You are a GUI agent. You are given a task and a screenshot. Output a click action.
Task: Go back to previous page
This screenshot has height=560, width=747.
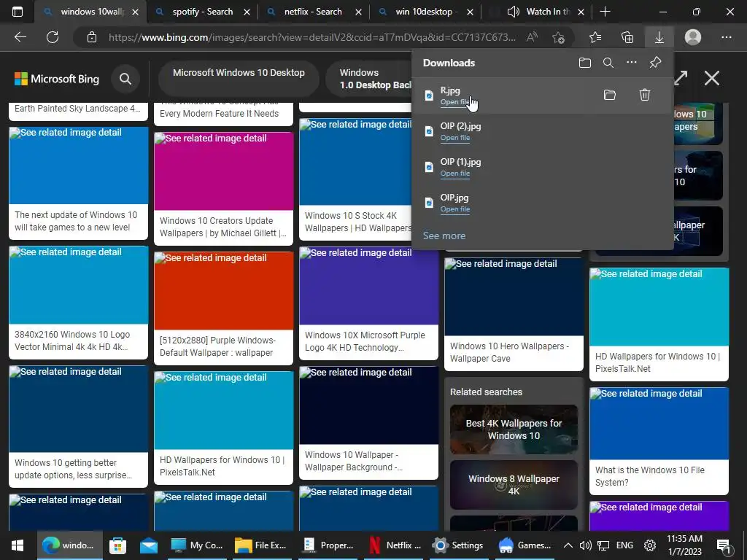pos(20,37)
